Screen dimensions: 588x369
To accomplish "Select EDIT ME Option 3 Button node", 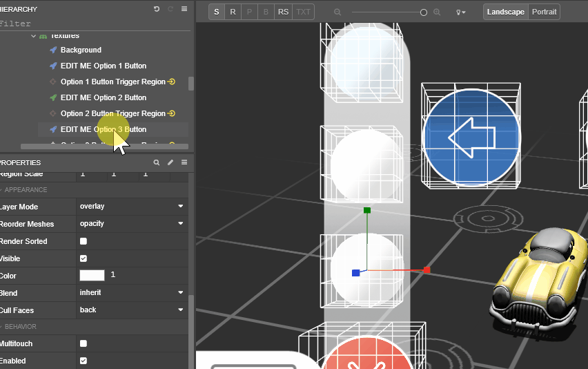I will coord(104,129).
